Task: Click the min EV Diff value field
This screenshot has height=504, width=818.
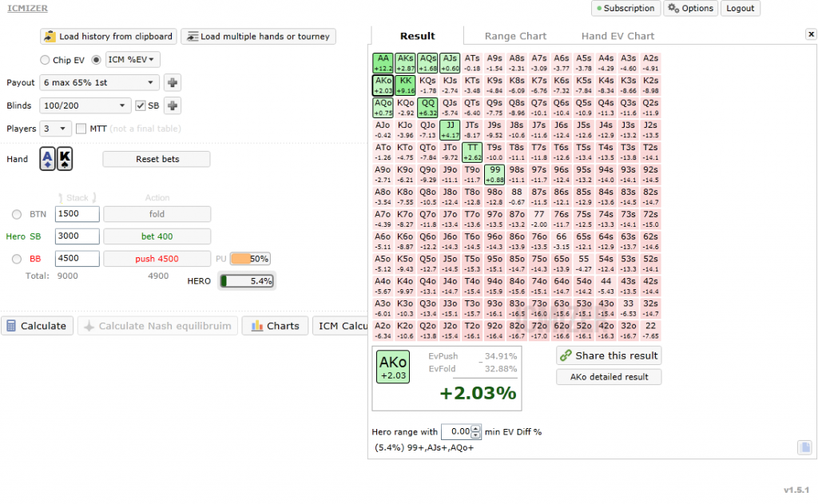Action: pos(456,431)
